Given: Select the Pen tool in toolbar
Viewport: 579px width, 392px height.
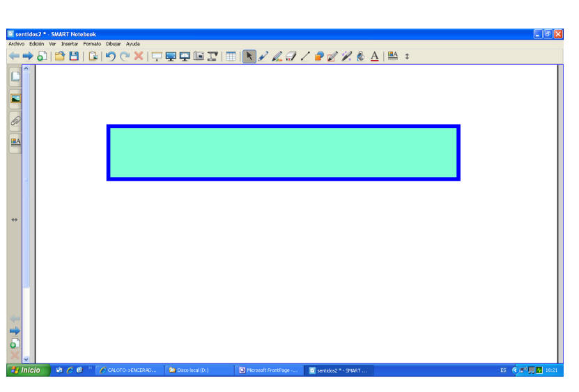Looking at the screenshot, I should click(263, 56).
